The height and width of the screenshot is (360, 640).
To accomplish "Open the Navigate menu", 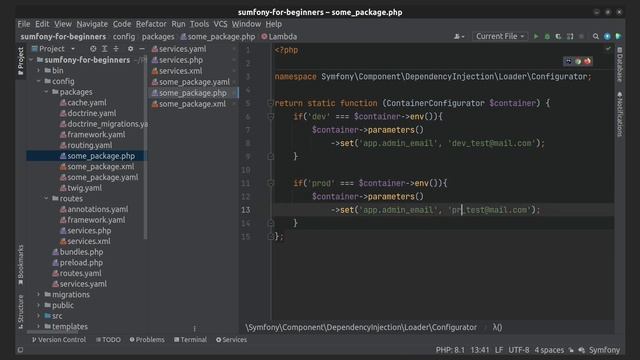I will (92, 24).
